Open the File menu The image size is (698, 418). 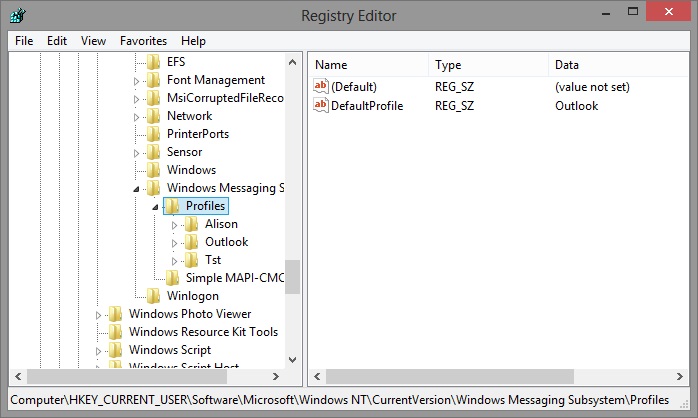point(24,41)
